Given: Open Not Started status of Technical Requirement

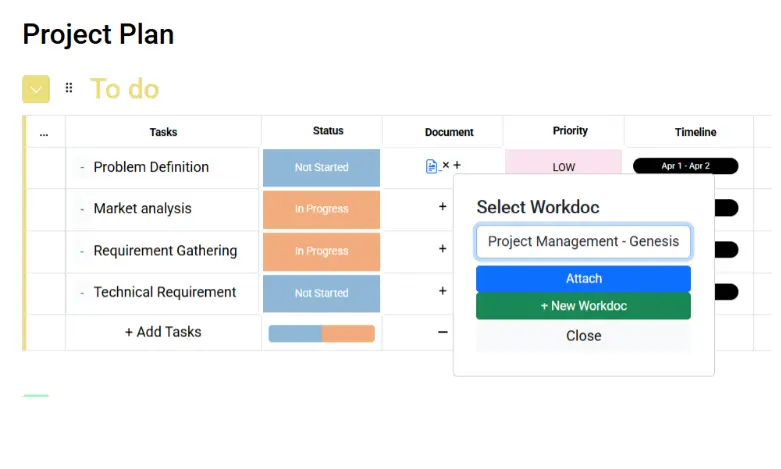Looking at the screenshot, I should 321,293.
